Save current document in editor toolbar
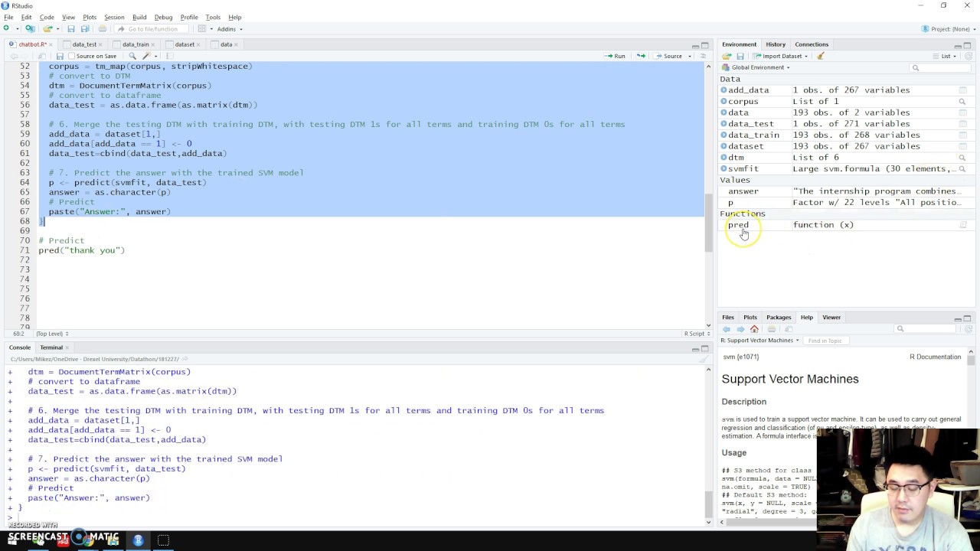 pyautogui.click(x=60, y=56)
